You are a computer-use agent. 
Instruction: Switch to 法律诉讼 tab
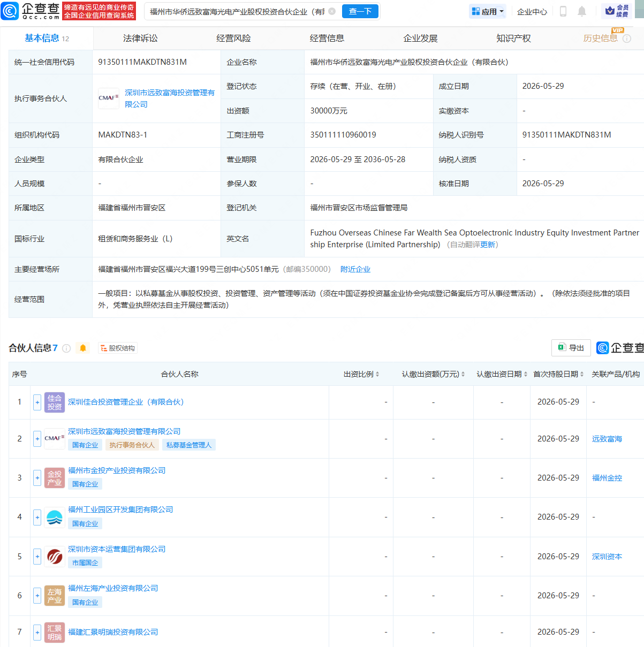coord(140,39)
